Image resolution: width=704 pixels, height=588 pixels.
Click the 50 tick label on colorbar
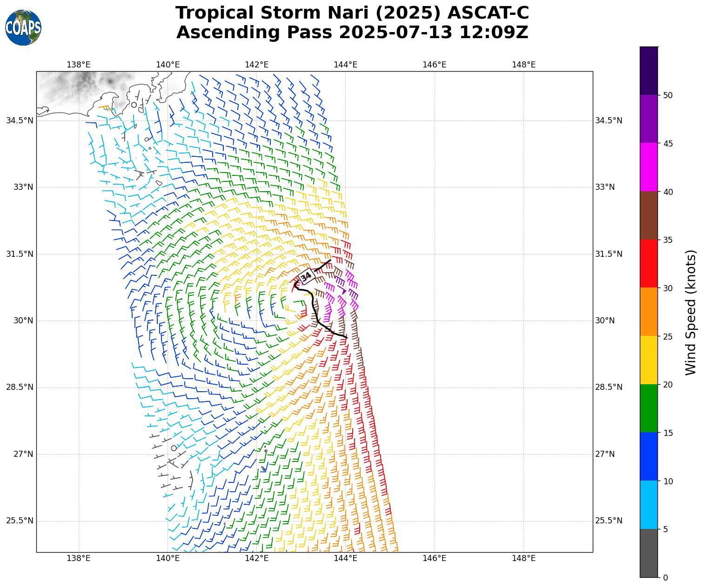[x=668, y=95]
